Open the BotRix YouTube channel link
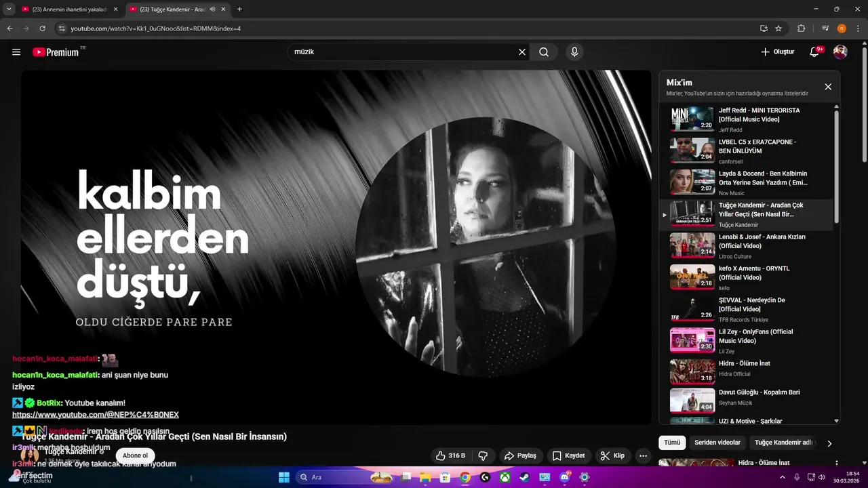 (x=96, y=415)
